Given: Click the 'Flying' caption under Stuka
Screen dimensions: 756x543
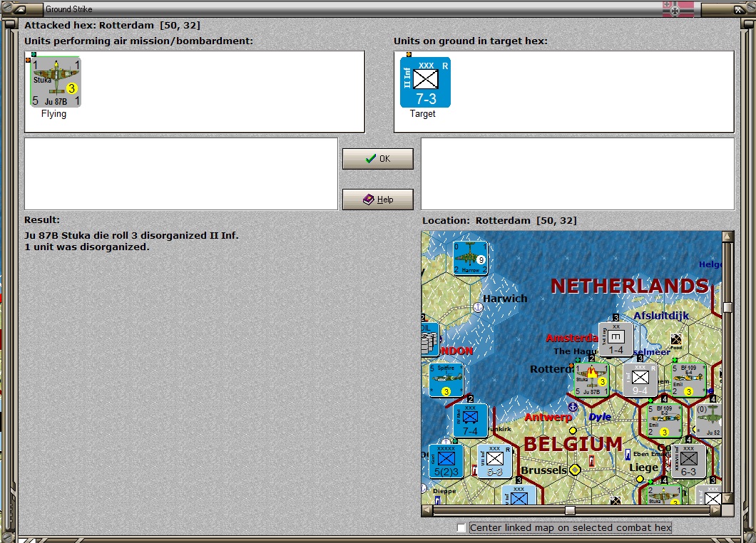Looking at the screenshot, I should pos(53,114).
